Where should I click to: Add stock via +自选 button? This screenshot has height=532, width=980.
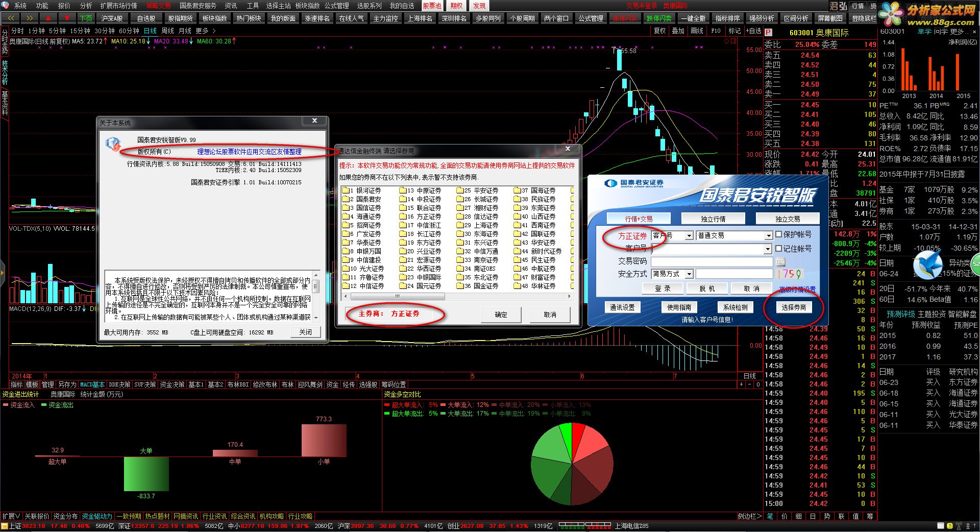(753, 31)
